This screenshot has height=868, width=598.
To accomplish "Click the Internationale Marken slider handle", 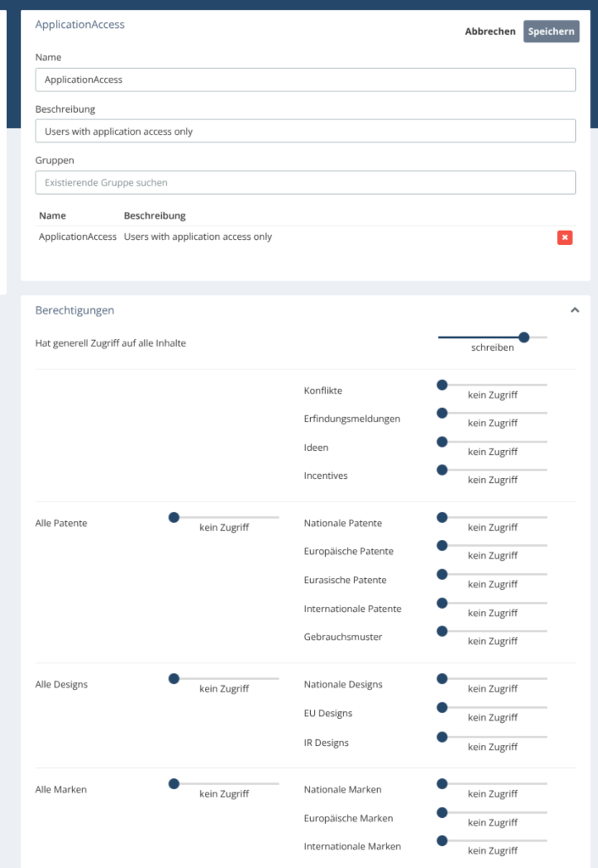I will tap(442, 841).
